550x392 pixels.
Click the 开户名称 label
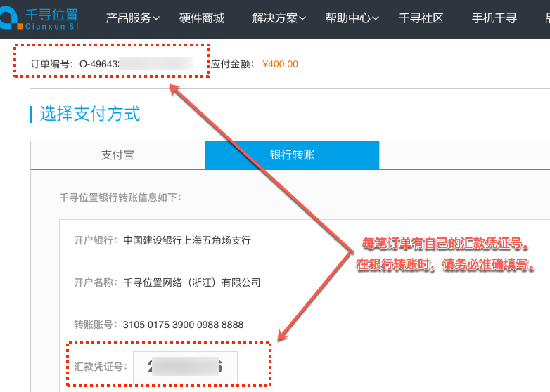tap(96, 282)
